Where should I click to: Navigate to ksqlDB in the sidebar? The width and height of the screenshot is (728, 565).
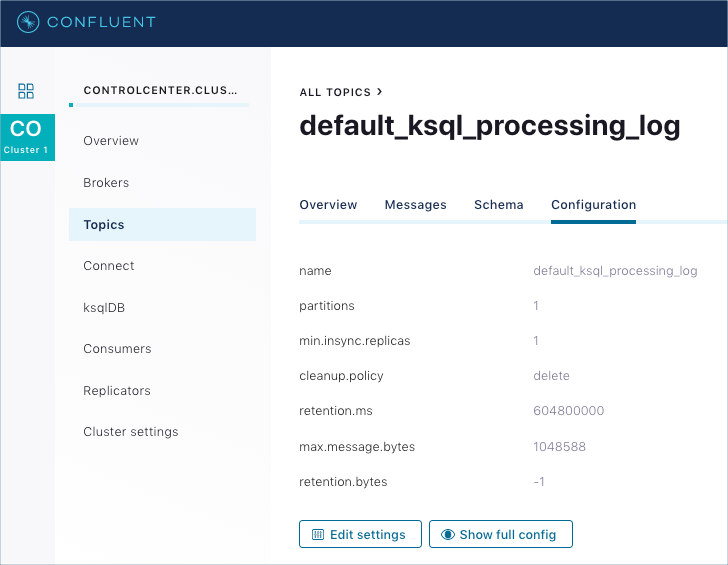[x=104, y=308]
